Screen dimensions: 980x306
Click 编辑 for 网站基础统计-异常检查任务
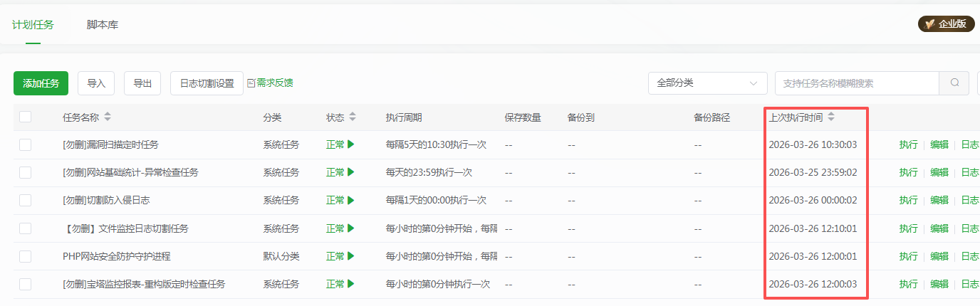(939, 172)
